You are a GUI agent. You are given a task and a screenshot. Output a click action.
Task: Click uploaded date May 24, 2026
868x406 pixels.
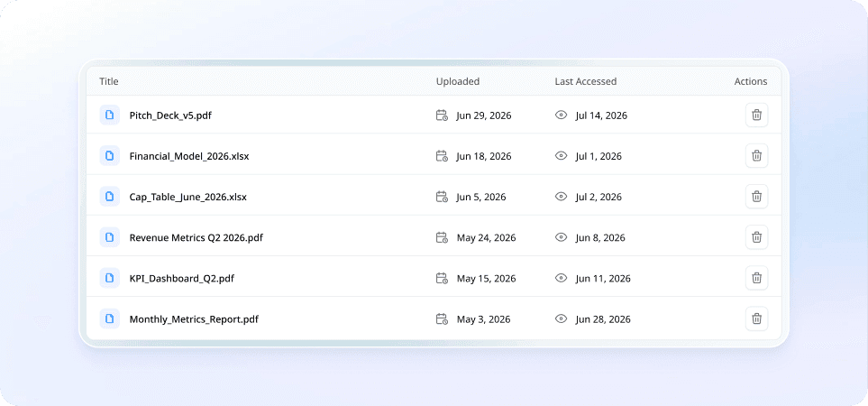[x=486, y=237]
